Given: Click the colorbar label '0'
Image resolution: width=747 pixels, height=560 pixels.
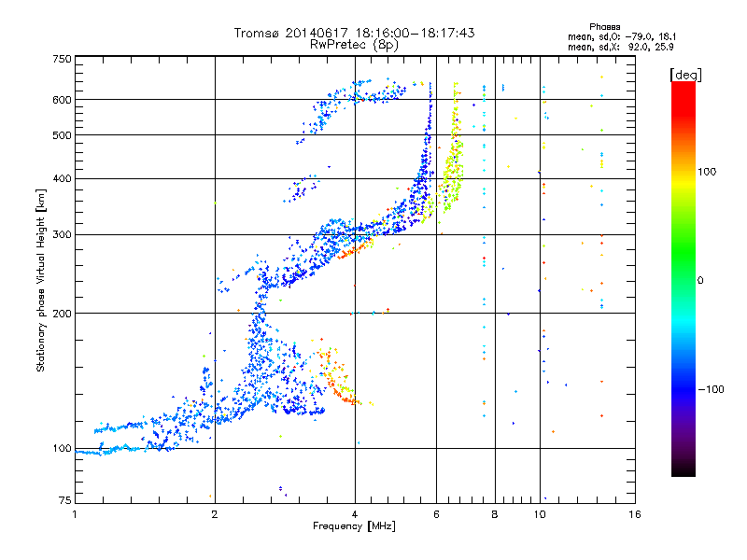Looking at the screenshot, I should pyautogui.click(x=700, y=281).
